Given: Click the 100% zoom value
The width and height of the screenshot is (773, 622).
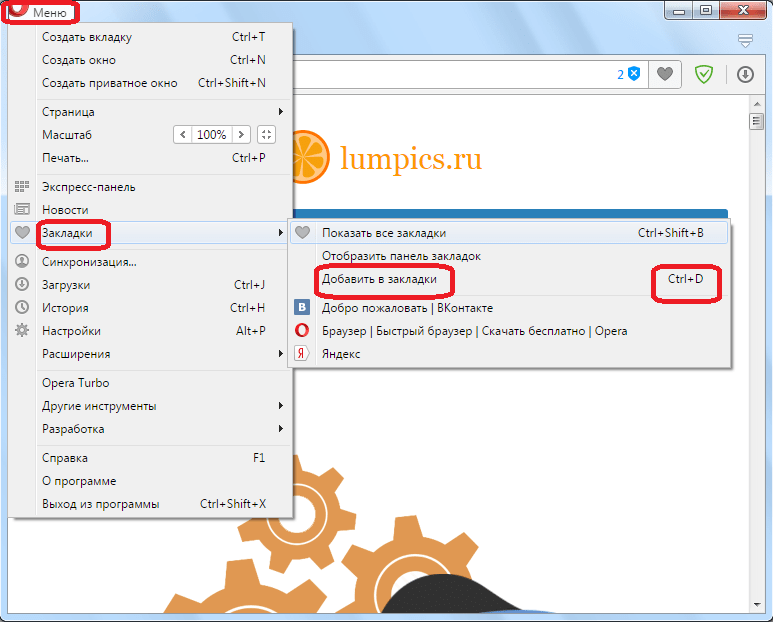Looking at the screenshot, I should (x=211, y=135).
